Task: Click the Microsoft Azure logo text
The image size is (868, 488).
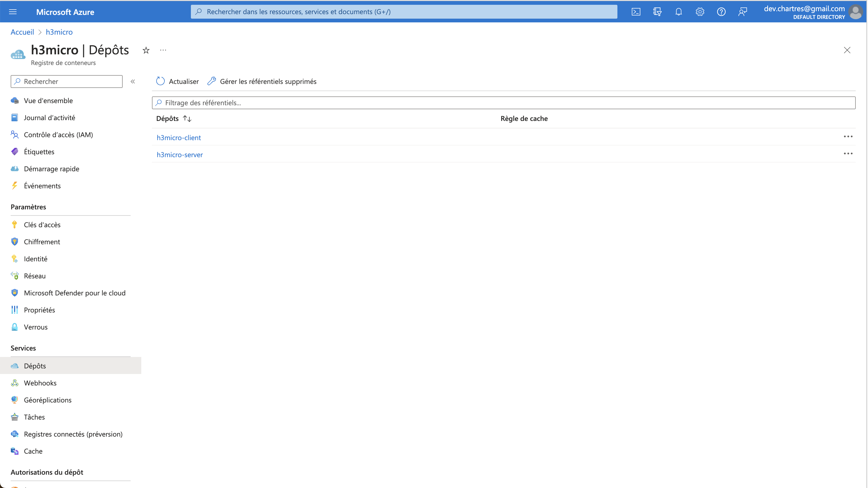Action: (65, 12)
